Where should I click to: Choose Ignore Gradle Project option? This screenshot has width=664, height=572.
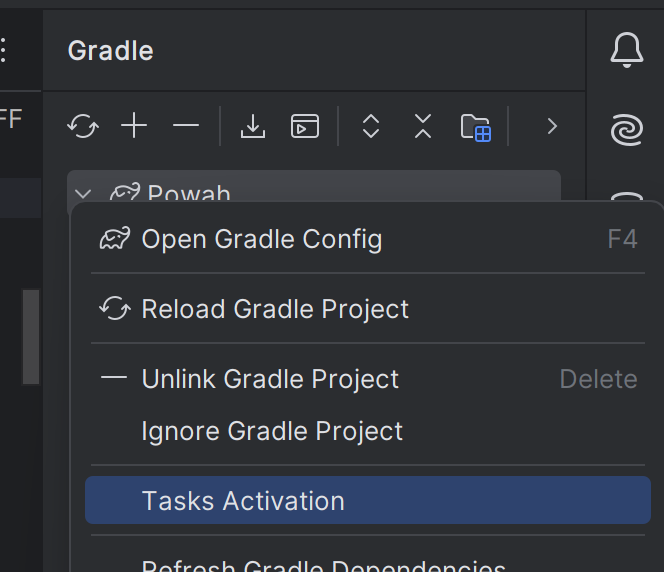point(272,431)
